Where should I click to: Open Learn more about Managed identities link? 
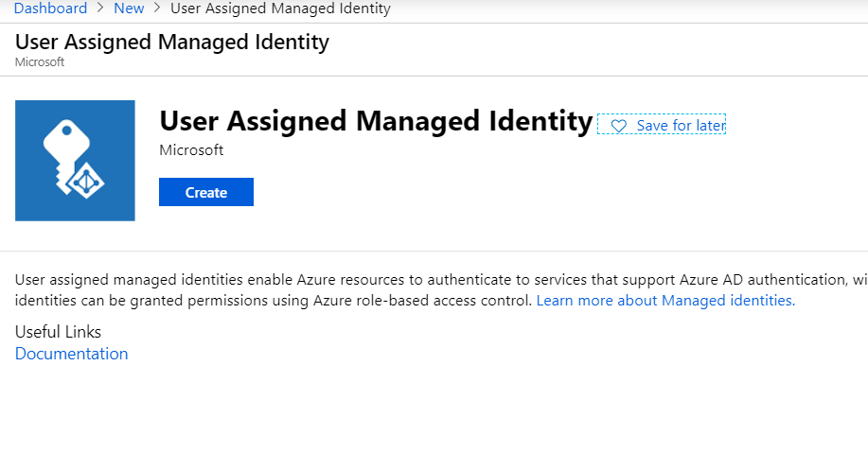(x=665, y=301)
